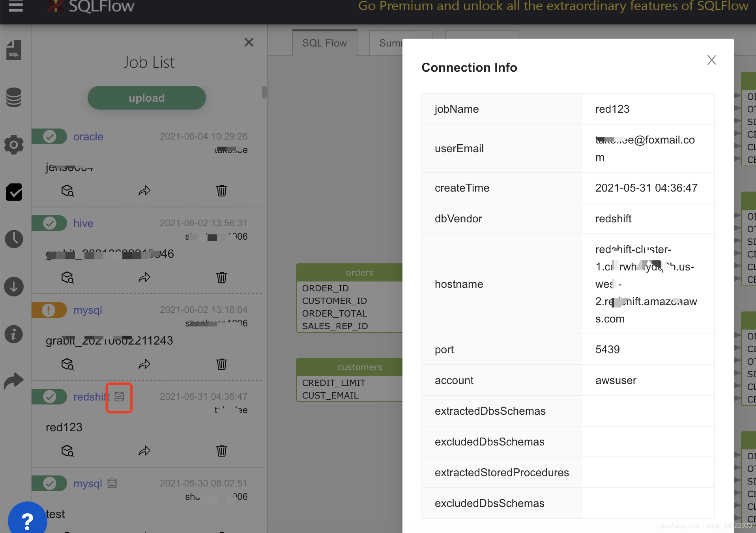The width and height of the screenshot is (756, 533).
Task: Open the info sidebar icon
Action: [x=14, y=334]
